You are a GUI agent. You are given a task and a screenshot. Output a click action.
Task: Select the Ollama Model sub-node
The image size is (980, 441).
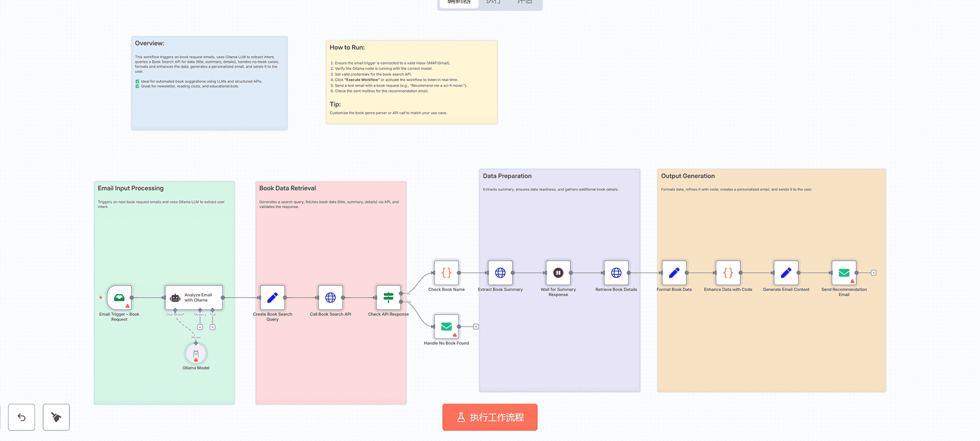pos(196,353)
